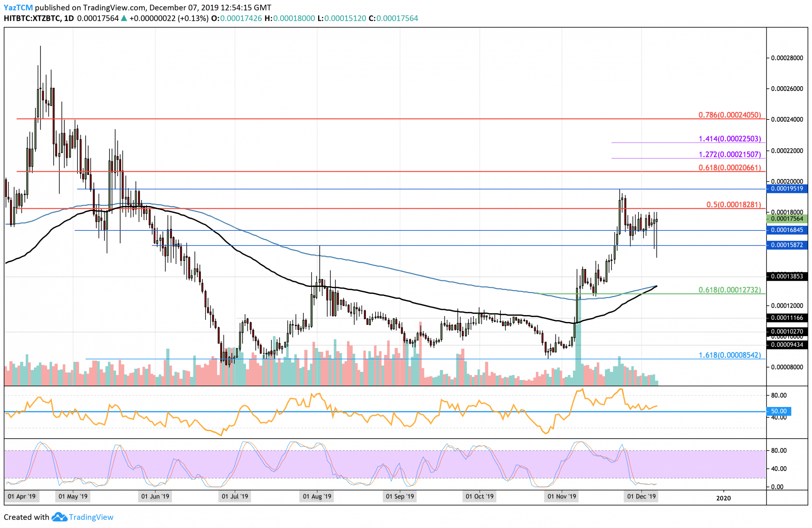Click the YazTCM author name

tap(18, 7)
